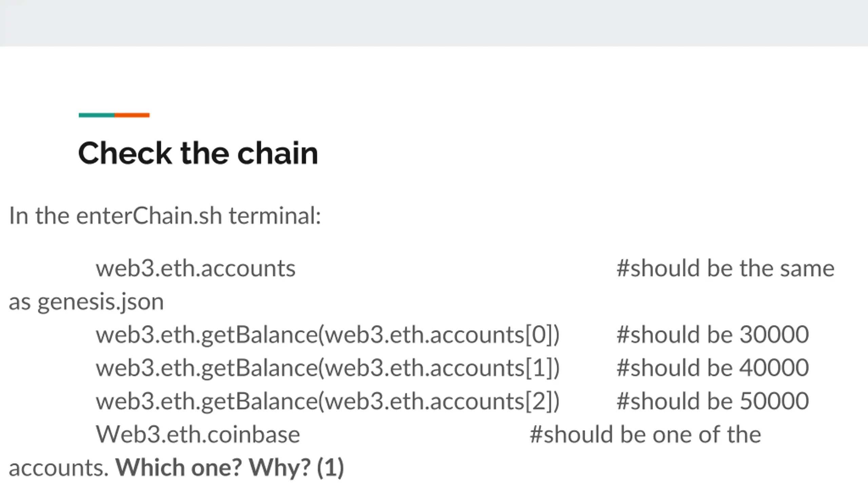Select the 'In the enterChain.sh terminal:' line

tap(165, 216)
